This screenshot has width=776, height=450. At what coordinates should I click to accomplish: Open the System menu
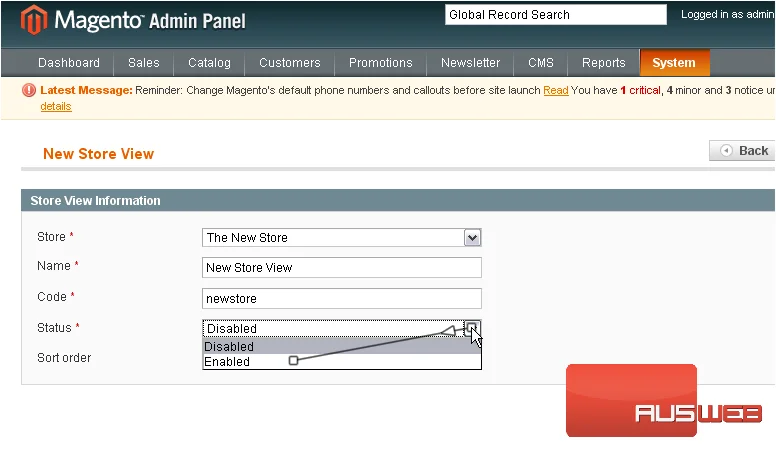(674, 63)
